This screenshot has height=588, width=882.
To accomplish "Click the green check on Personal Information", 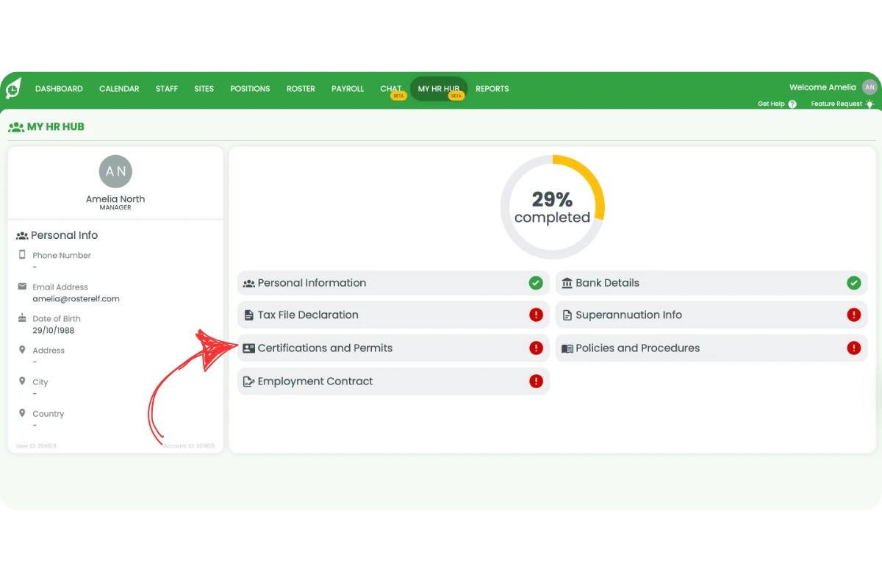I will [x=536, y=283].
